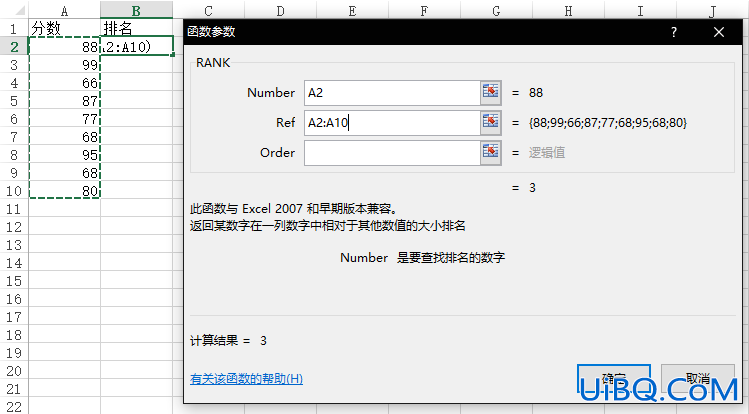The image size is (749, 414).
Task: Select row 10 header
Action: point(14,191)
